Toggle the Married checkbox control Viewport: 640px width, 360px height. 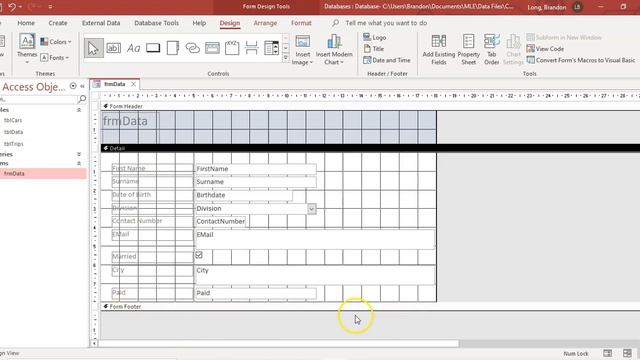(199, 255)
